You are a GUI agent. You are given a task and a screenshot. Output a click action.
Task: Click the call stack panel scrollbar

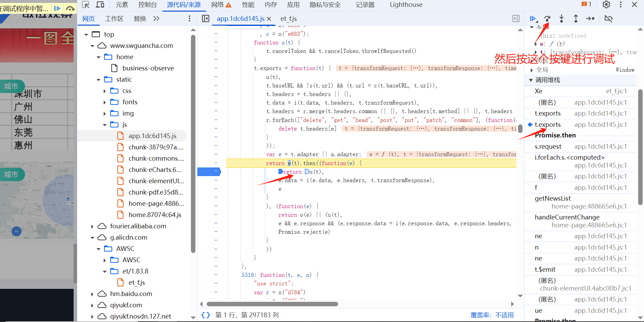tap(640, 147)
